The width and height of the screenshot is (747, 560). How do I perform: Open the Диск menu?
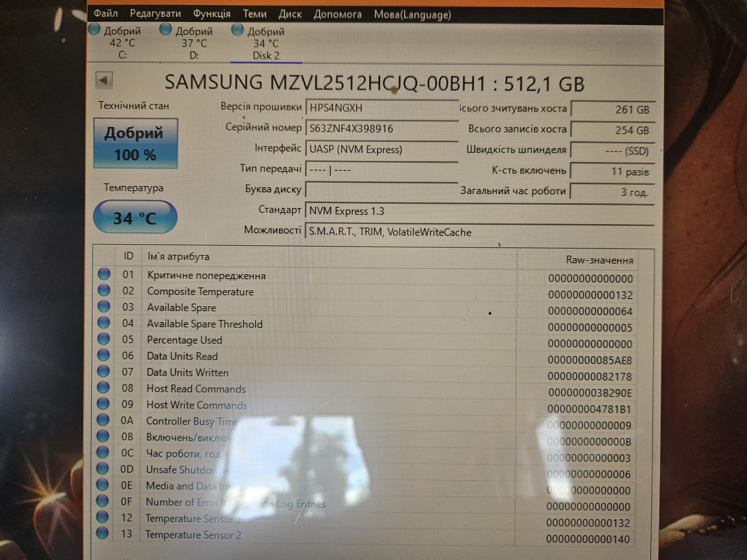tap(290, 14)
